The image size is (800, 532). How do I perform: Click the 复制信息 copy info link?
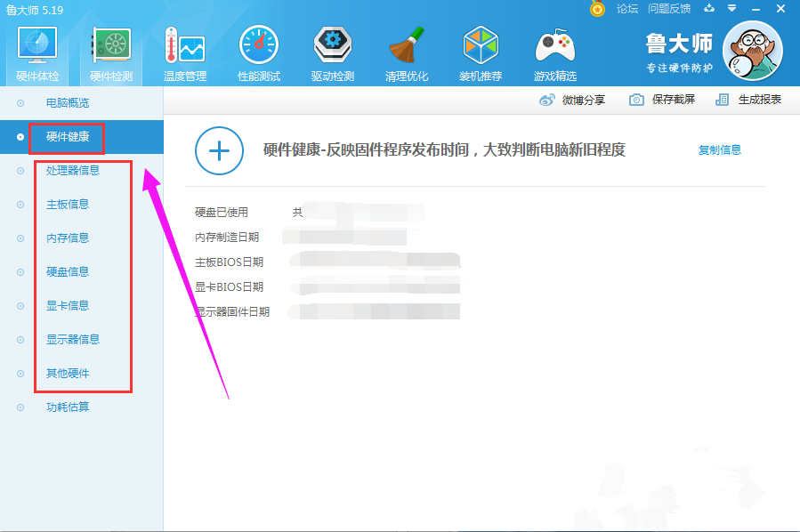click(721, 149)
